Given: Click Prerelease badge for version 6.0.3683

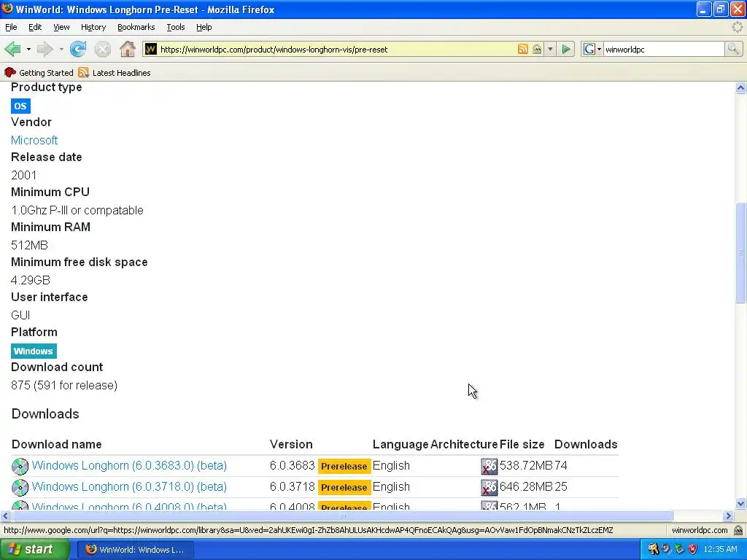Looking at the screenshot, I should [344, 466].
